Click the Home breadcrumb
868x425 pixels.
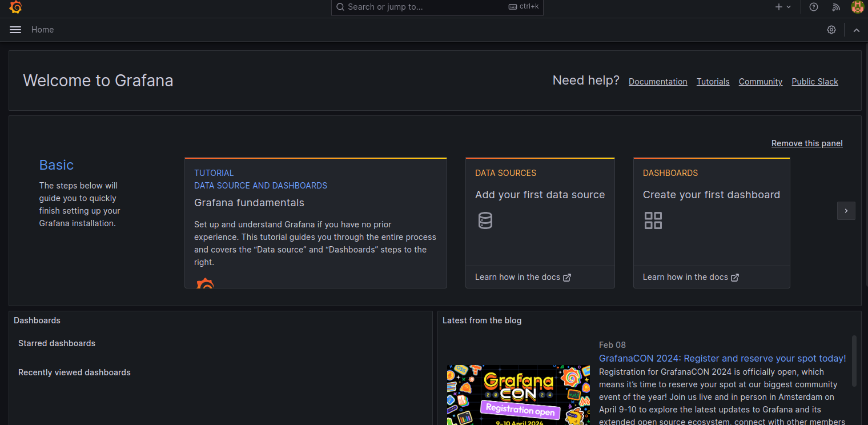(42, 30)
